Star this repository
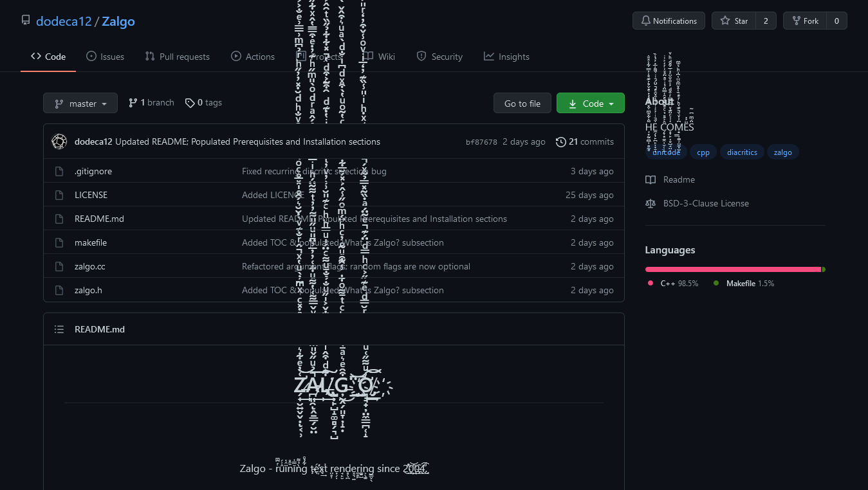868x490 pixels. pyautogui.click(x=734, y=21)
